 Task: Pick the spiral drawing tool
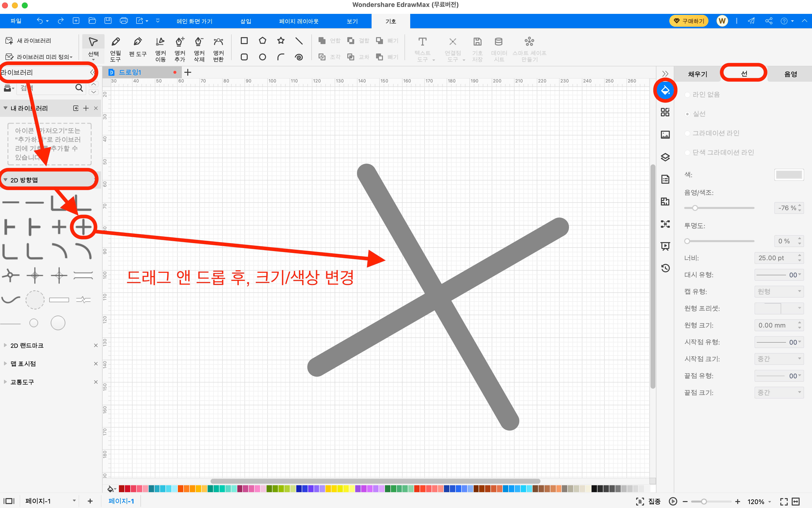299,57
